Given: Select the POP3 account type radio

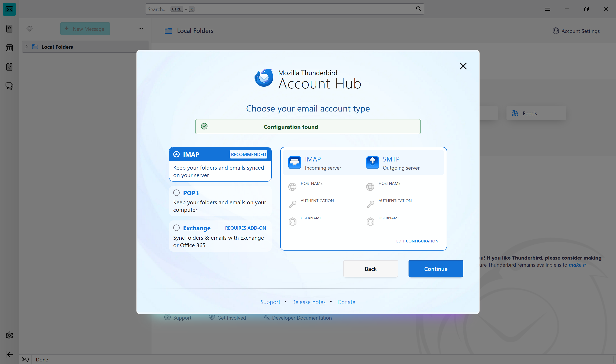Looking at the screenshot, I should [176, 193].
